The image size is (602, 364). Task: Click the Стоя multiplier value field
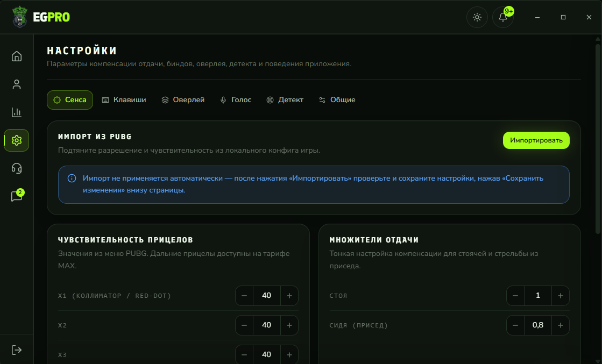[538, 296]
